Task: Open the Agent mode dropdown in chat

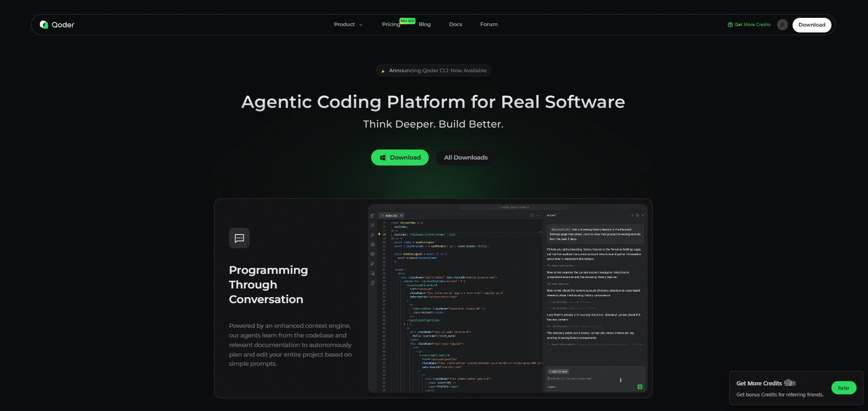Action: tap(553, 387)
